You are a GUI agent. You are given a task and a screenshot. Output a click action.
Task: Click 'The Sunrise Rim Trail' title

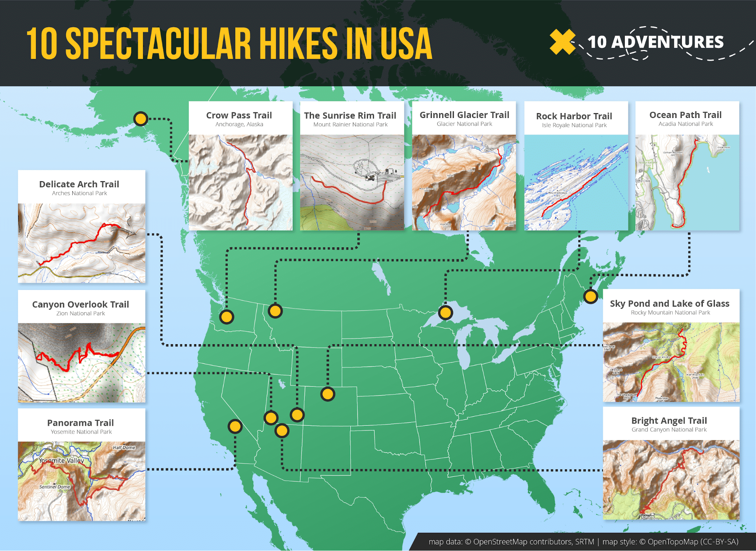[350, 115]
